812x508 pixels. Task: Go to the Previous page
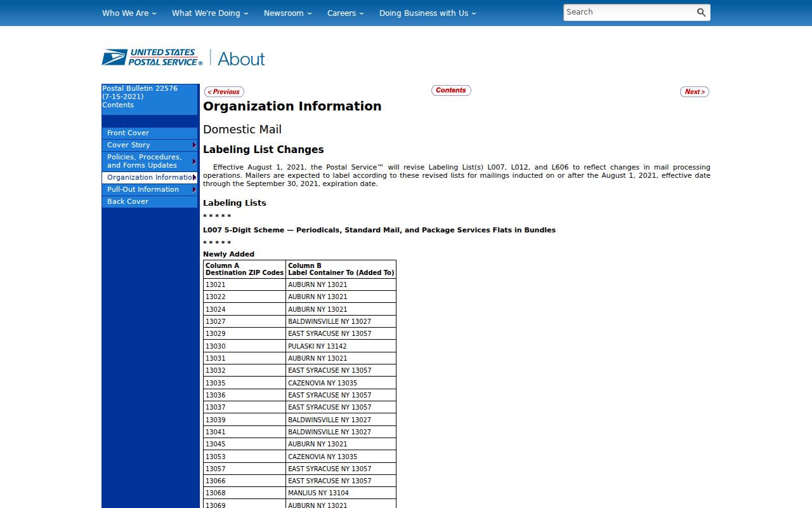click(x=224, y=91)
